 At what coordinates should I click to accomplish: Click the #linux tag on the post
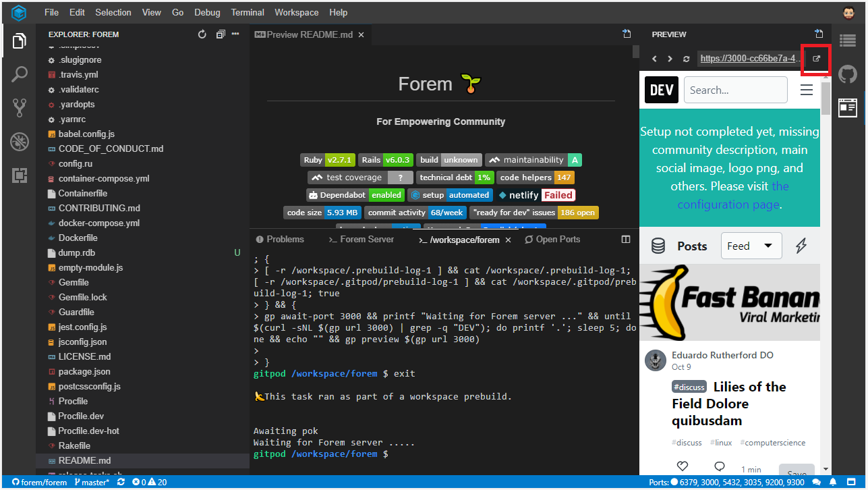720,443
